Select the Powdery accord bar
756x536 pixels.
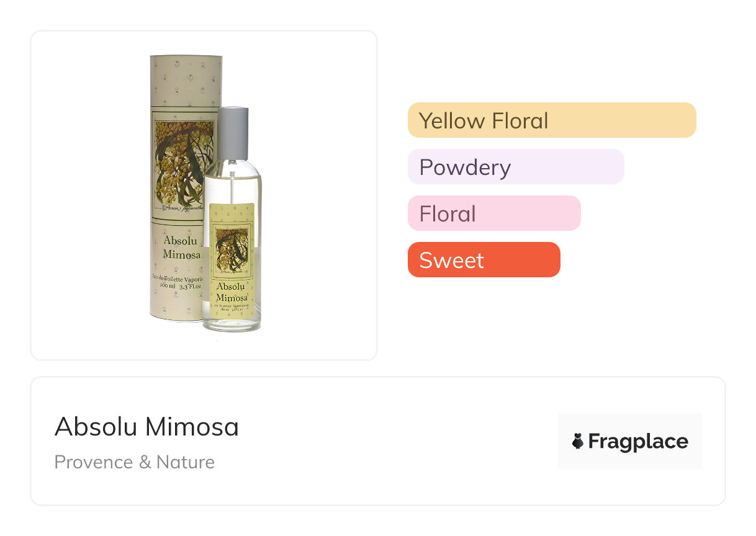(515, 166)
